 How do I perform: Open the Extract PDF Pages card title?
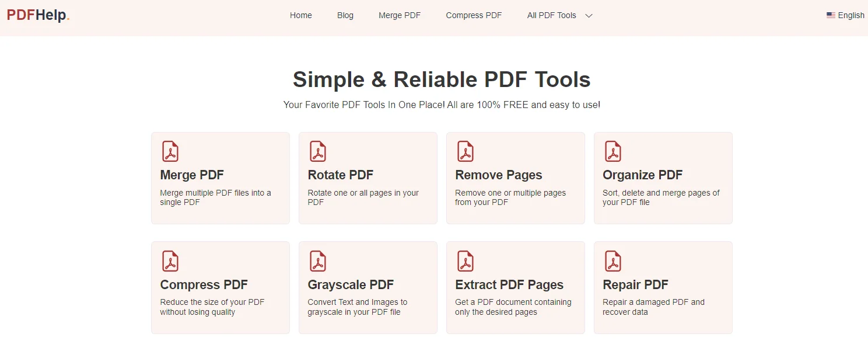click(509, 285)
